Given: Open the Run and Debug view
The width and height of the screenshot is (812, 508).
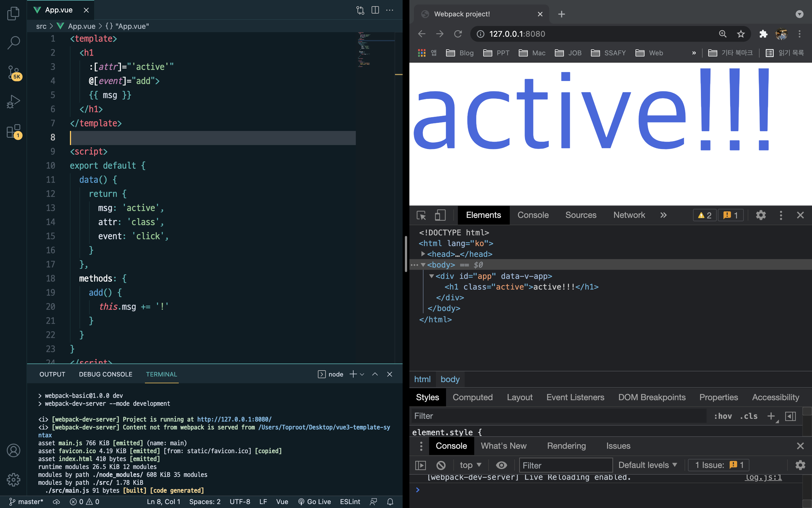Looking at the screenshot, I should (14, 102).
